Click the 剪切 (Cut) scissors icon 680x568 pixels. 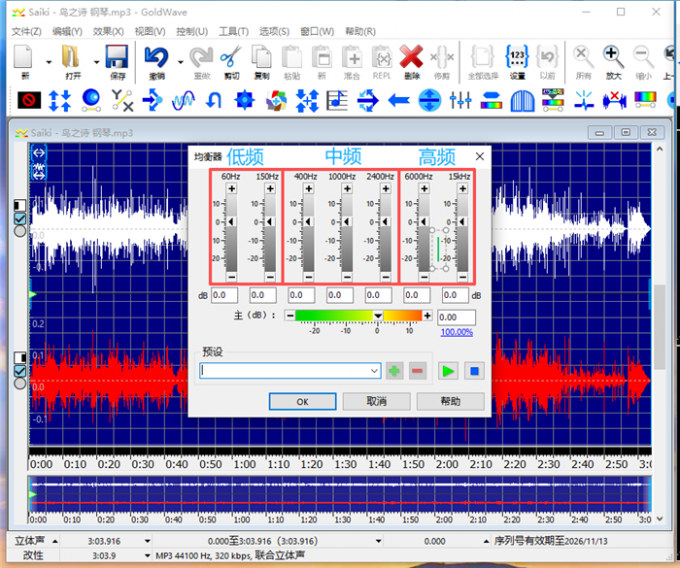tap(231, 58)
